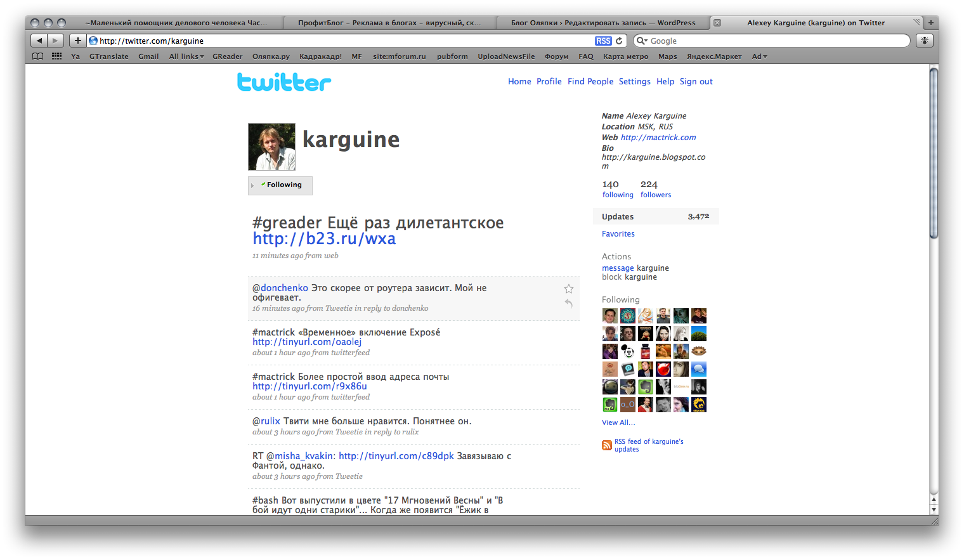Open the All links bookmarks dropdown

click(186, 56)
